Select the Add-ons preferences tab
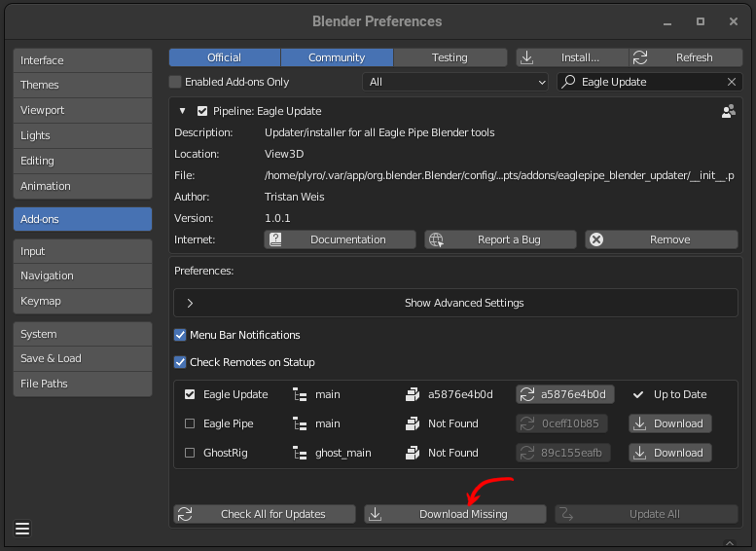 [x=83, y=219]
